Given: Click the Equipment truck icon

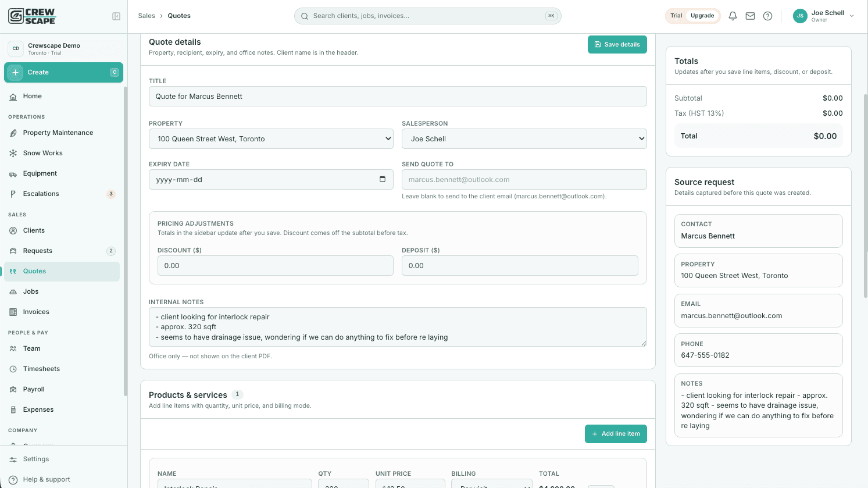Looking at the screenshot, I should click(x=13, y=174).
